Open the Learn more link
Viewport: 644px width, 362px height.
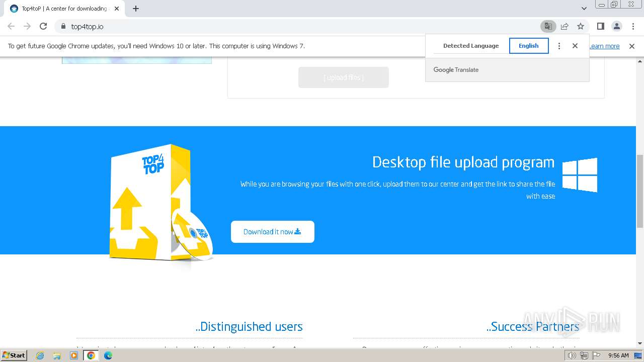(604, 46)
